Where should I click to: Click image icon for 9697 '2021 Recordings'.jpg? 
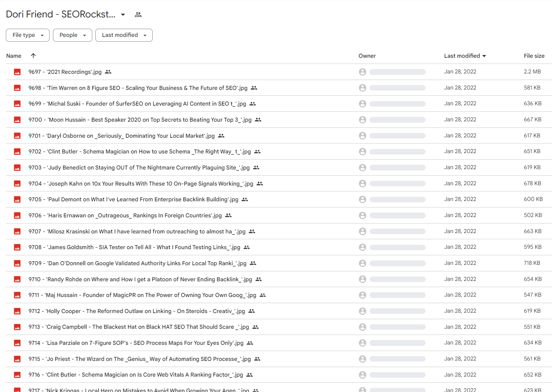17,72
